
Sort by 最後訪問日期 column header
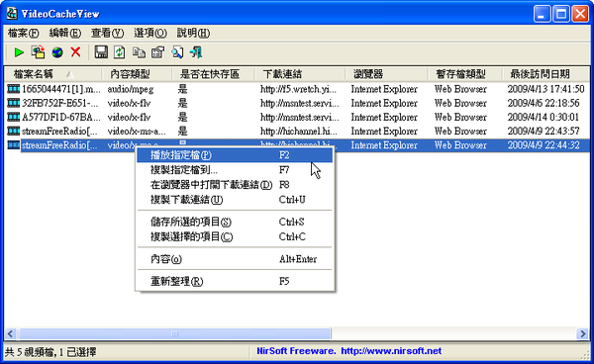[x=545, y=74]
